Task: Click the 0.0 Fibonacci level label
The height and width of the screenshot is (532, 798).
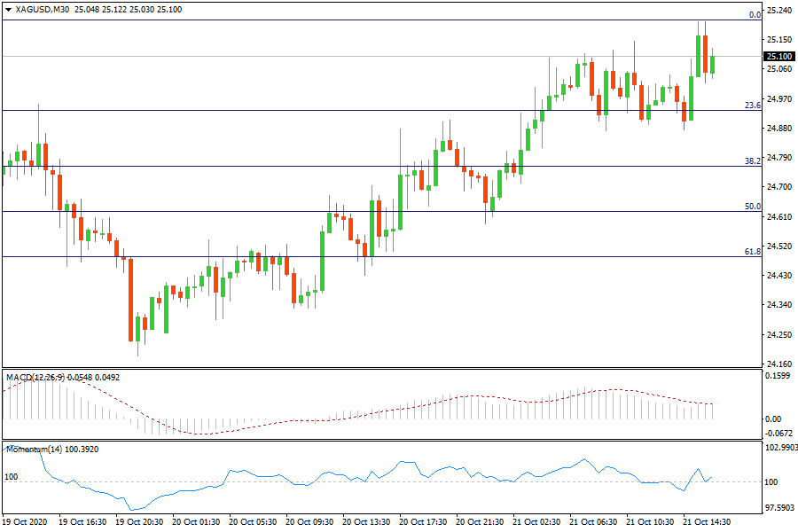Action: 755,15
